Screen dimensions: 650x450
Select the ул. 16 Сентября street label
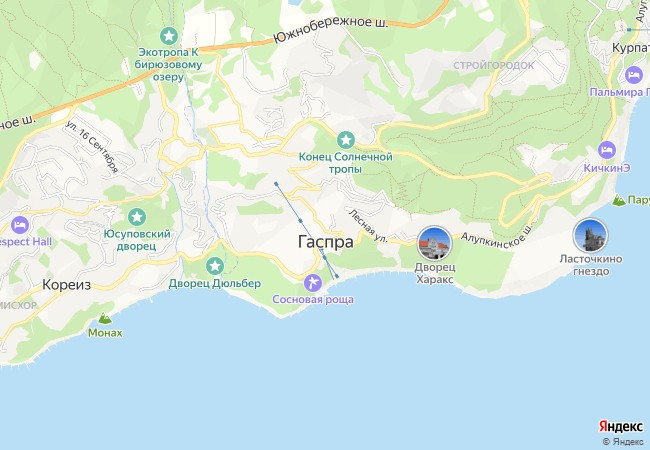tap(92, 147)
